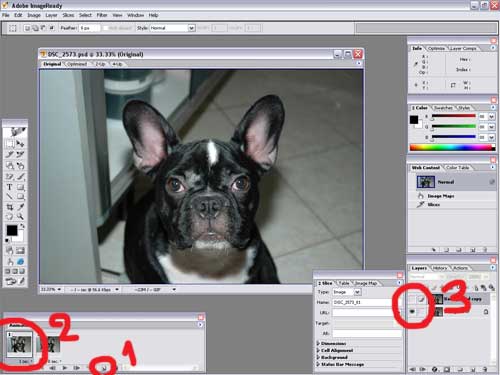Click the duplicate frame button in Animation panel
The width and height of the screenshot is (500, 375).
104,368
